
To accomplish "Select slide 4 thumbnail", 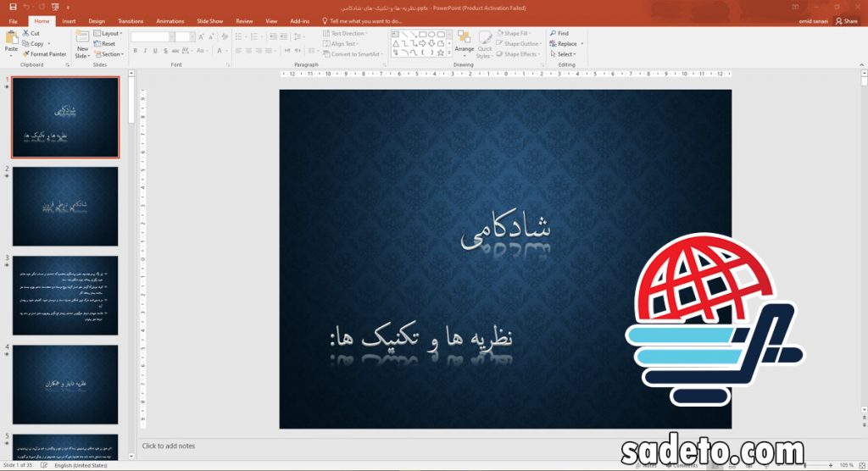I will click(65, 385).
